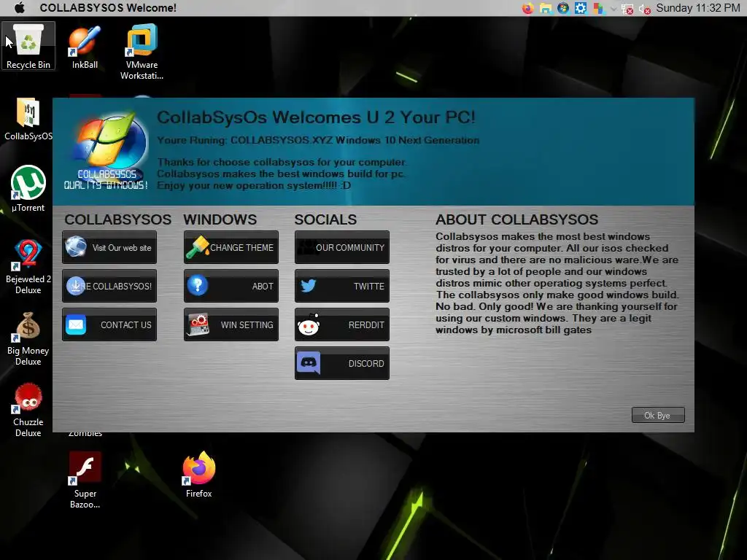Click the CONTACT US button

109,324
